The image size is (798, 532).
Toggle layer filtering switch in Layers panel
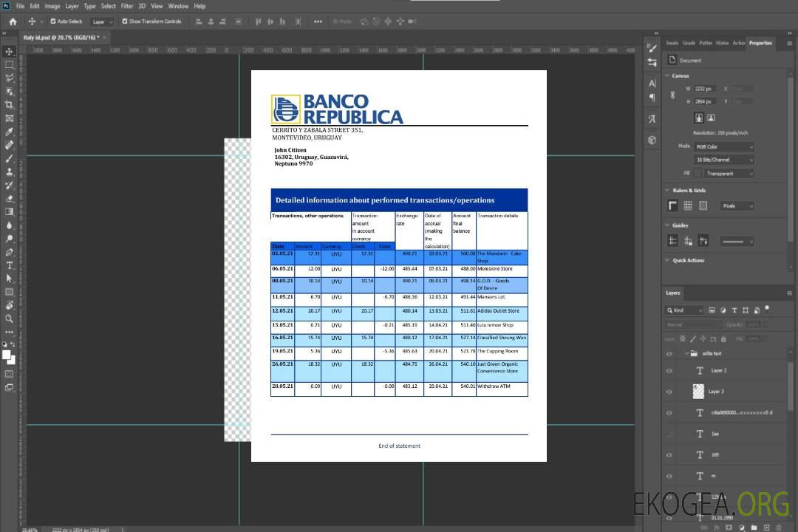point(767,309)
